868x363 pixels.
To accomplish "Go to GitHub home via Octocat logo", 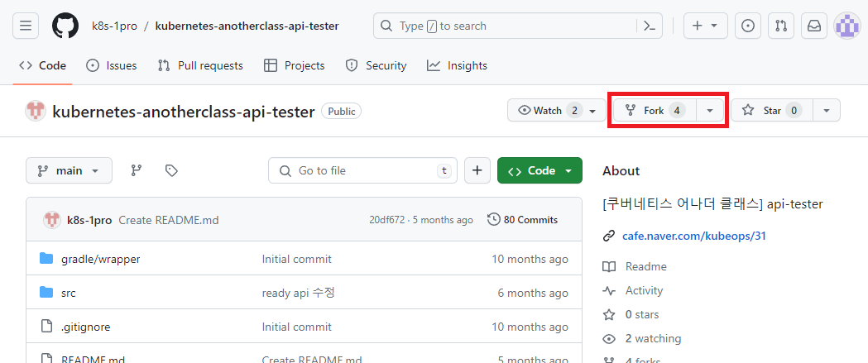I will [65, 26].
